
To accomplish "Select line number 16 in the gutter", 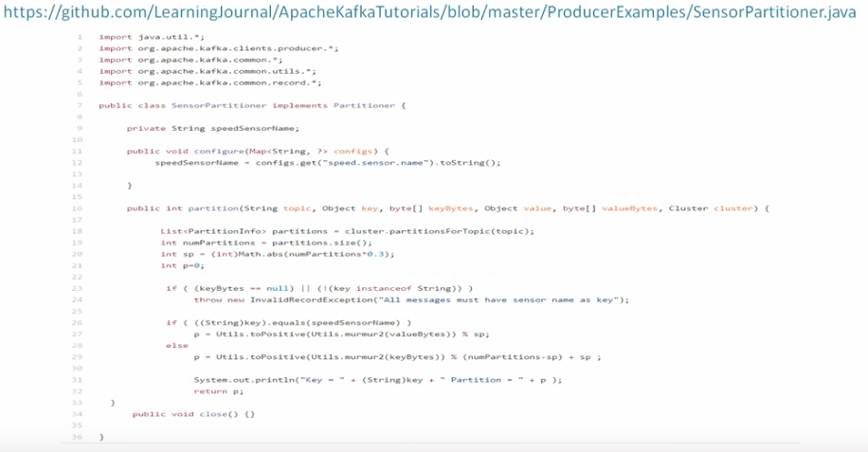I will click(x=77, y=208).
